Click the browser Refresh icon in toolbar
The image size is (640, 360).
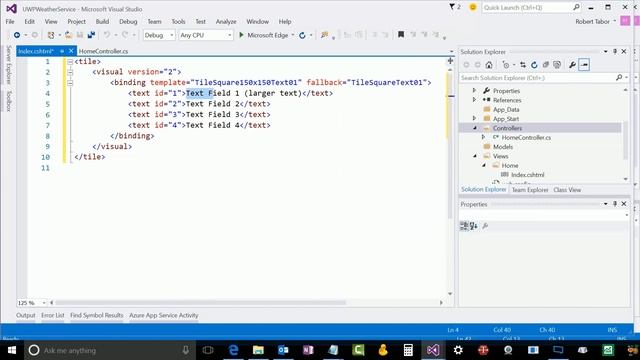[302, 35]
